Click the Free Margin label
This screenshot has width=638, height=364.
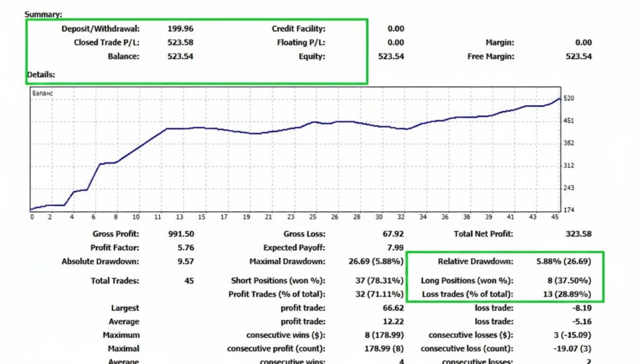pos(491,57)
